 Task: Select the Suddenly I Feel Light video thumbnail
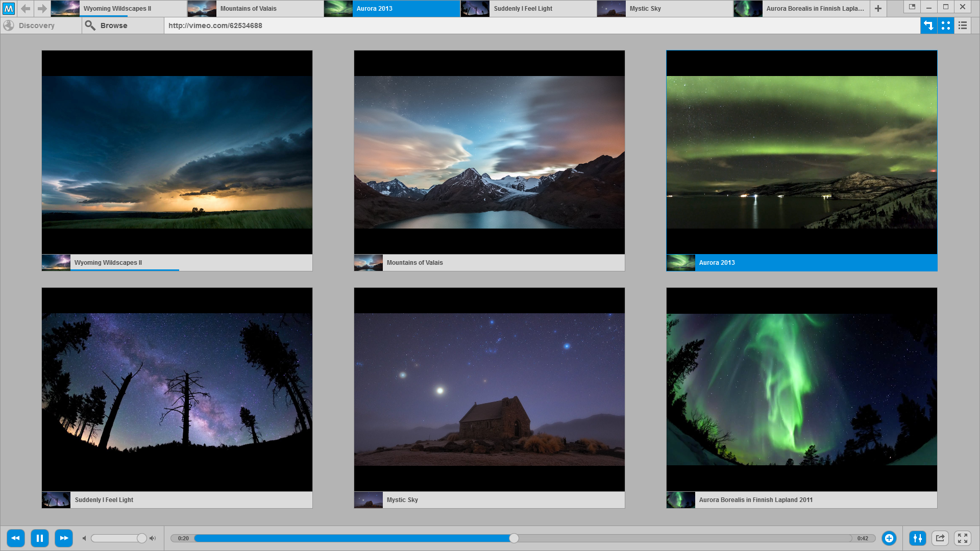(177, 398)
